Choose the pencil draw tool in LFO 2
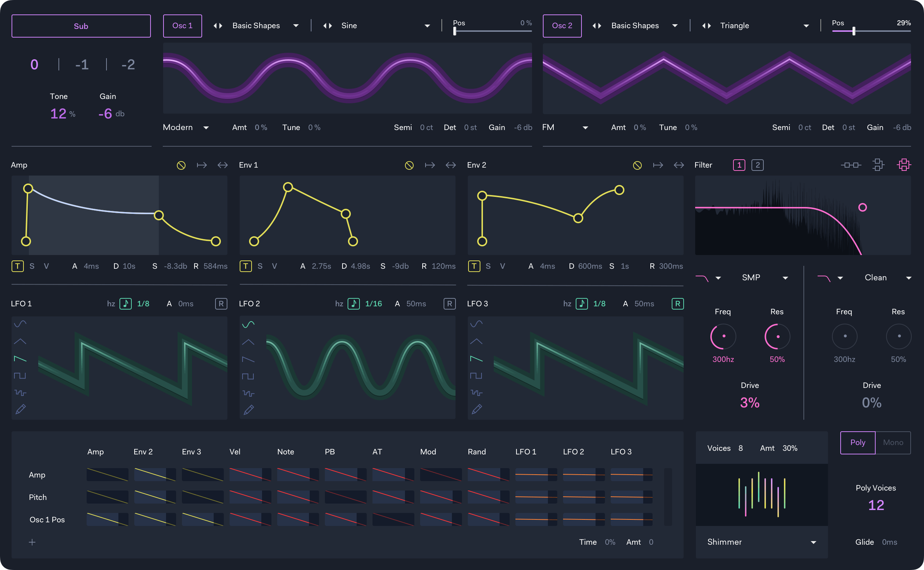The image size is (924, 570). pyautogui.click(x=249, y=409)
